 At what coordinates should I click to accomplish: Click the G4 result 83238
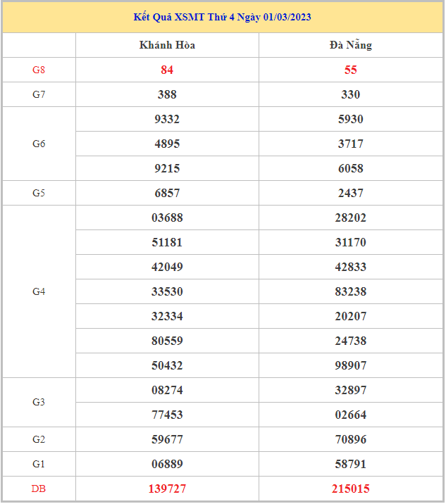pos(350,291)
